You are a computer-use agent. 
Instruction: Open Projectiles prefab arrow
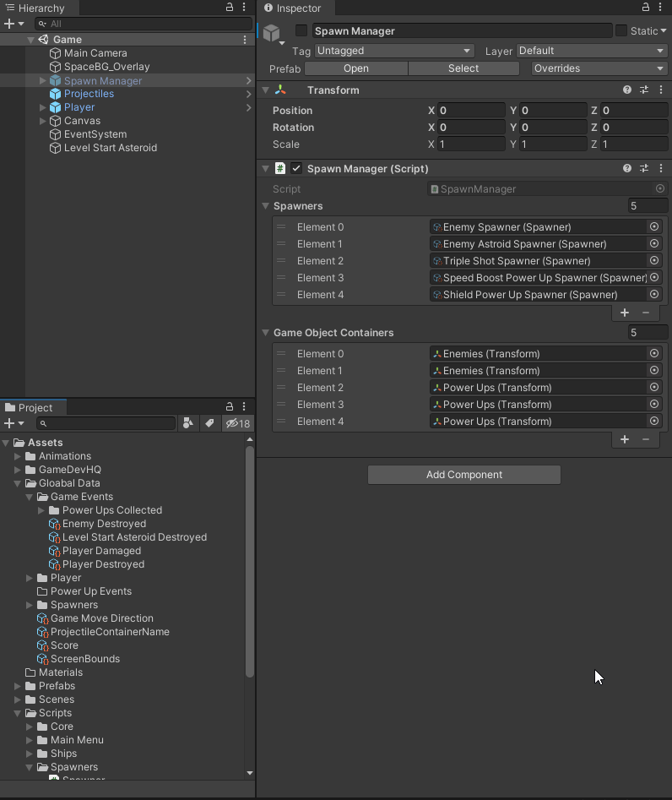pos(248,94)
